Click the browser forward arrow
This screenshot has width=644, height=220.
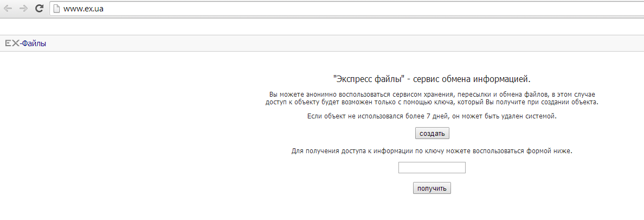pyautogui.click(x=23, y=8)
